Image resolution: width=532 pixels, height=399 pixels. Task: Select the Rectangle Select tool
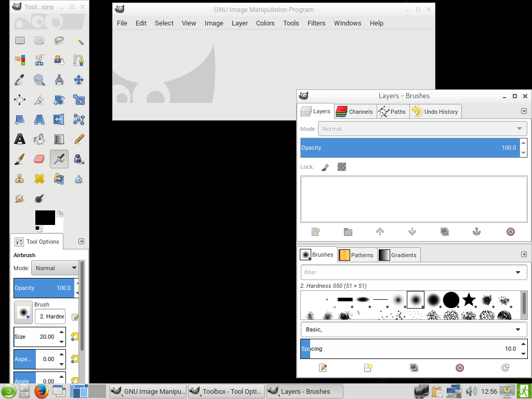click(x=20, y=41)
